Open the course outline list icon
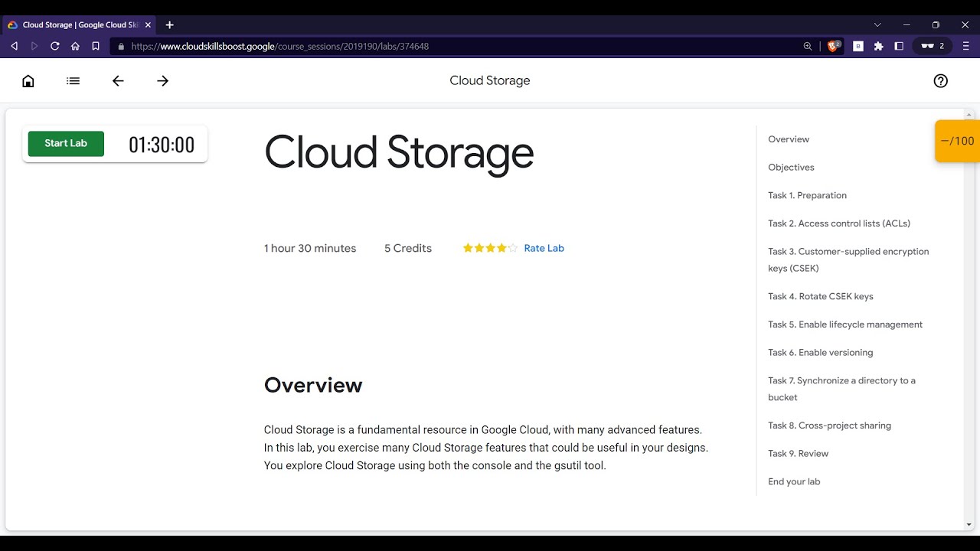The height and width of the screenshot is (551, 980). click(x=73, y=80)
